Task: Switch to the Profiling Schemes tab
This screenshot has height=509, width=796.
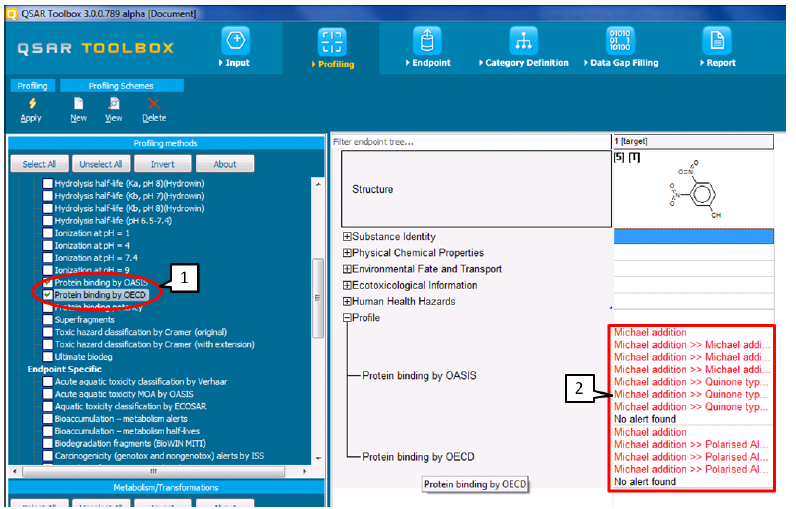Action: [x=121, y=86]
